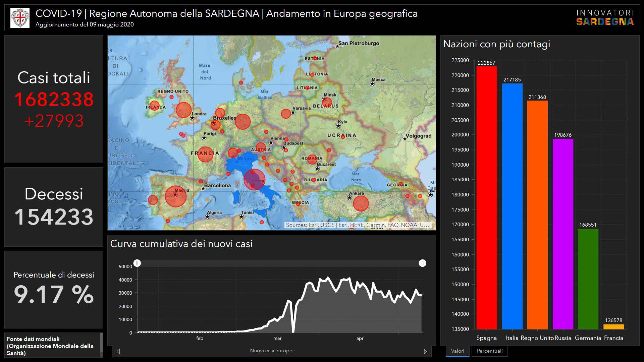Click the red Spagna bar in chart
This screenshot has width=644, height=362.
486,198
